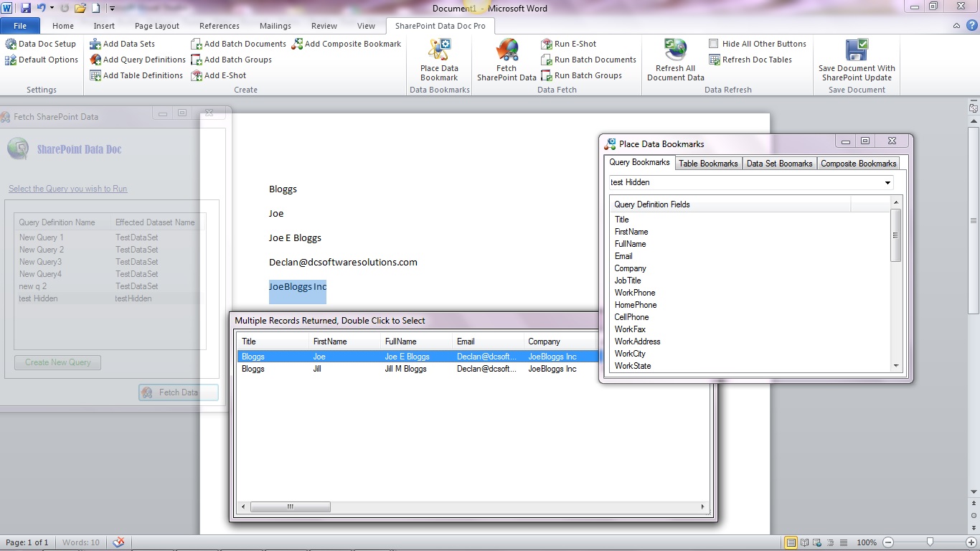Screen dimensions: 980x551
Task: Click Run Batch Documents
Action: [x=588, y=60]
